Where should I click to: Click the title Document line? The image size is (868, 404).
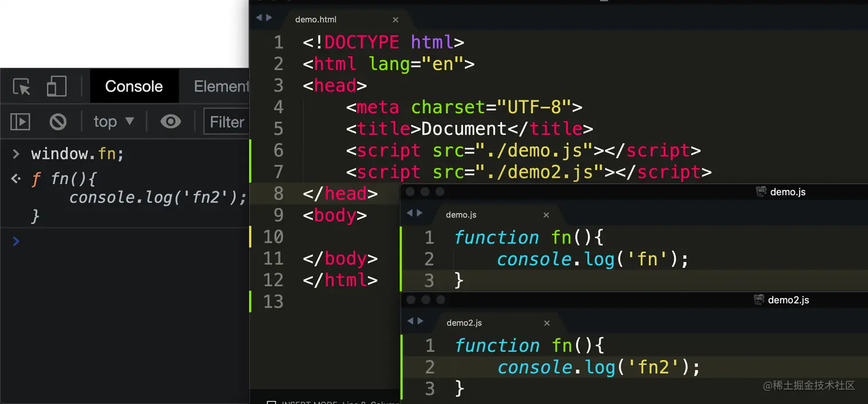tap(469, 129)
